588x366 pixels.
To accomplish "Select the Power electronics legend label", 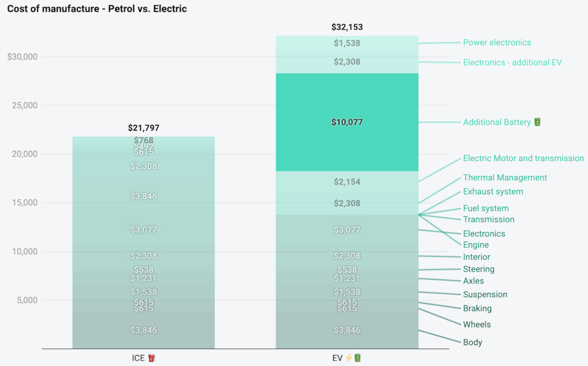I will (497, 42).
